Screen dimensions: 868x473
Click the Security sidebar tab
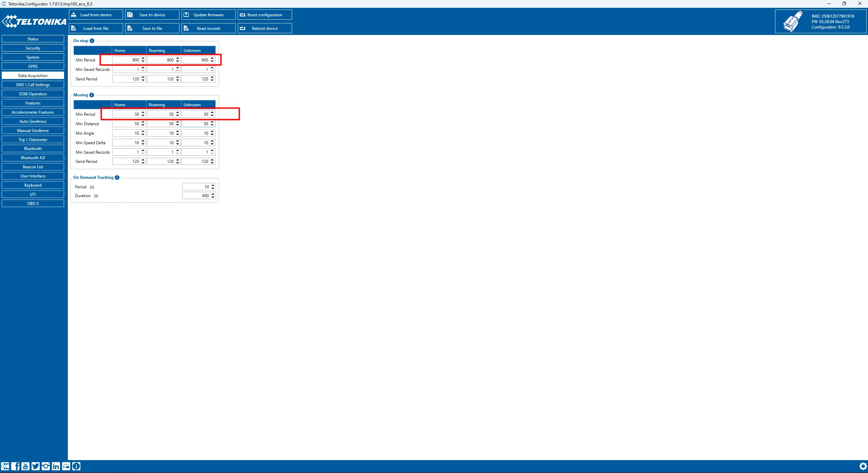point(33,48)
